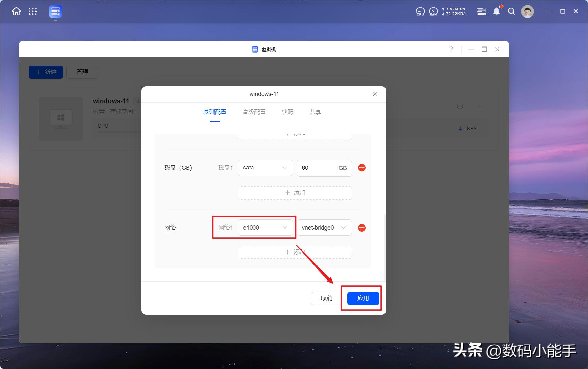Open the user avatar profile menu

coord(527,12)
